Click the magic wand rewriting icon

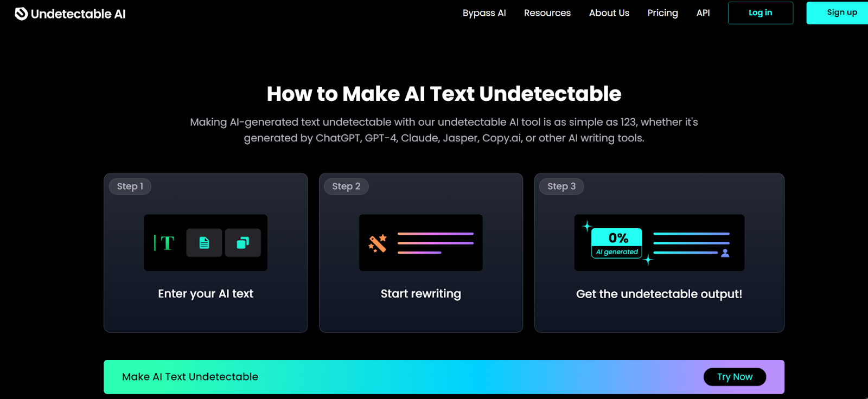click(378, 243)
